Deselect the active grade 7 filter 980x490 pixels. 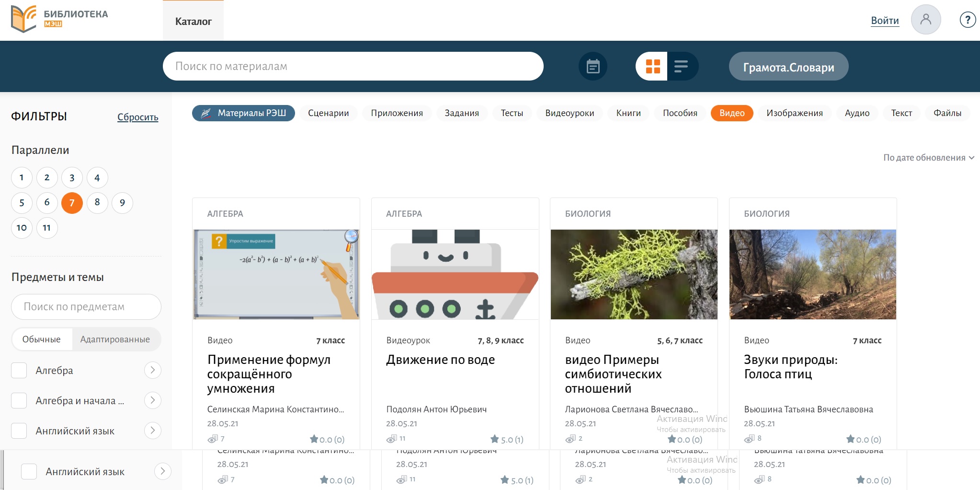pyautogui.click(x=72, y=203)
